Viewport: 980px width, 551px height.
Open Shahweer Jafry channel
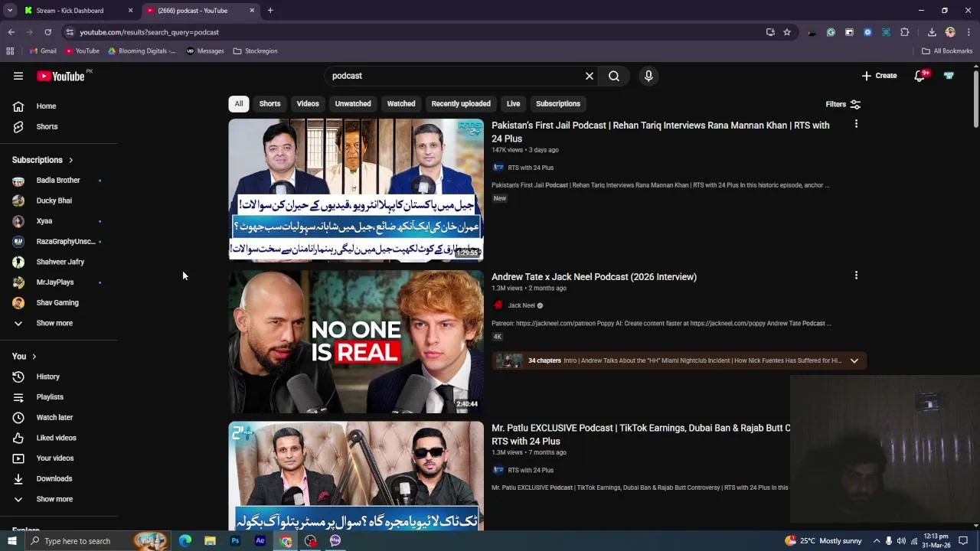tap(59, 262)
